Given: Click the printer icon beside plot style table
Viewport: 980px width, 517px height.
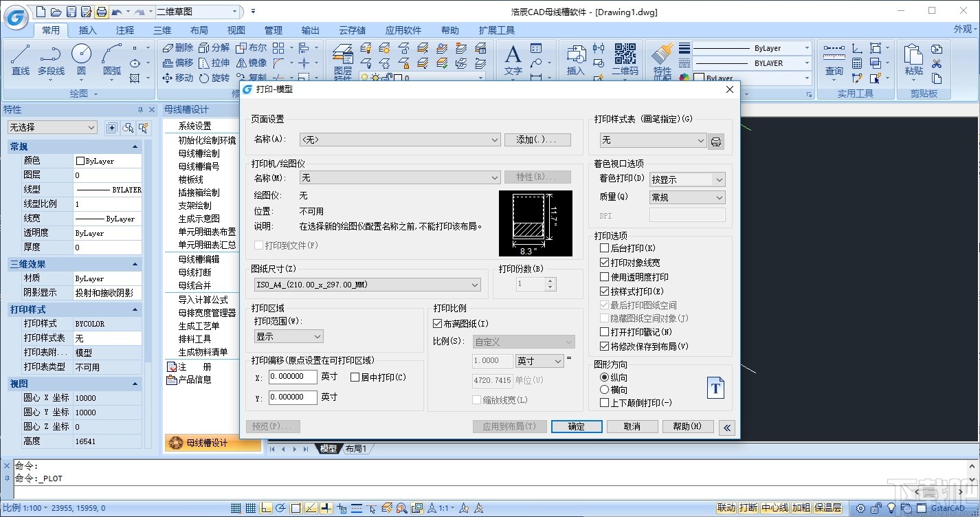Looking at the screenshot, I should point(716,142).
